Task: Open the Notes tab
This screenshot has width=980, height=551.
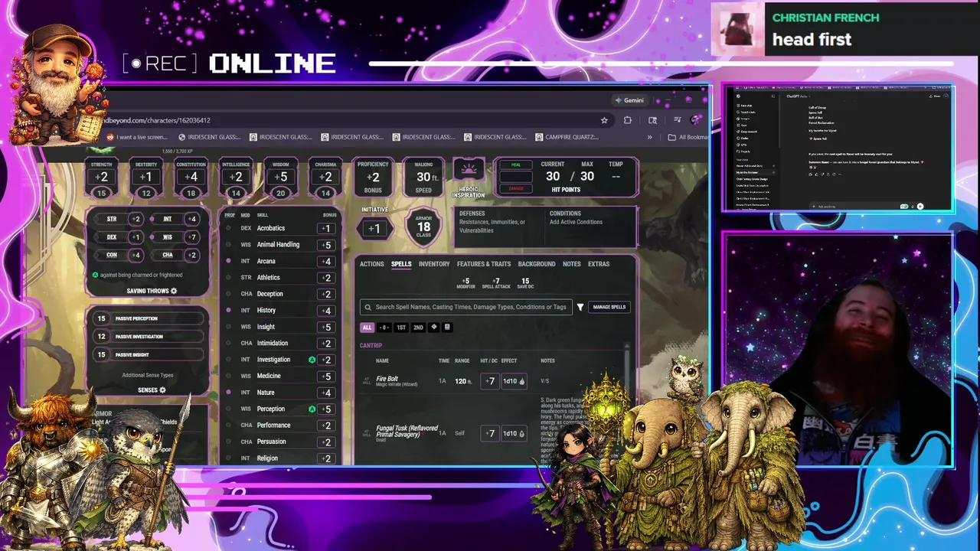Action: 572,264
